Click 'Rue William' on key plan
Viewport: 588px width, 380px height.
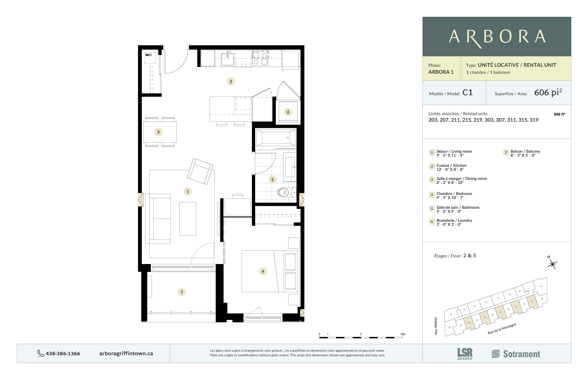click(436, 326)
